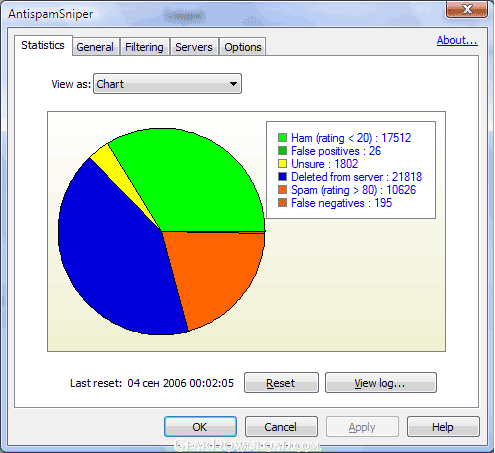The image size is (495, 453).
Task: Click the 'Unsure : 1802' legend text
Action: 325,164
